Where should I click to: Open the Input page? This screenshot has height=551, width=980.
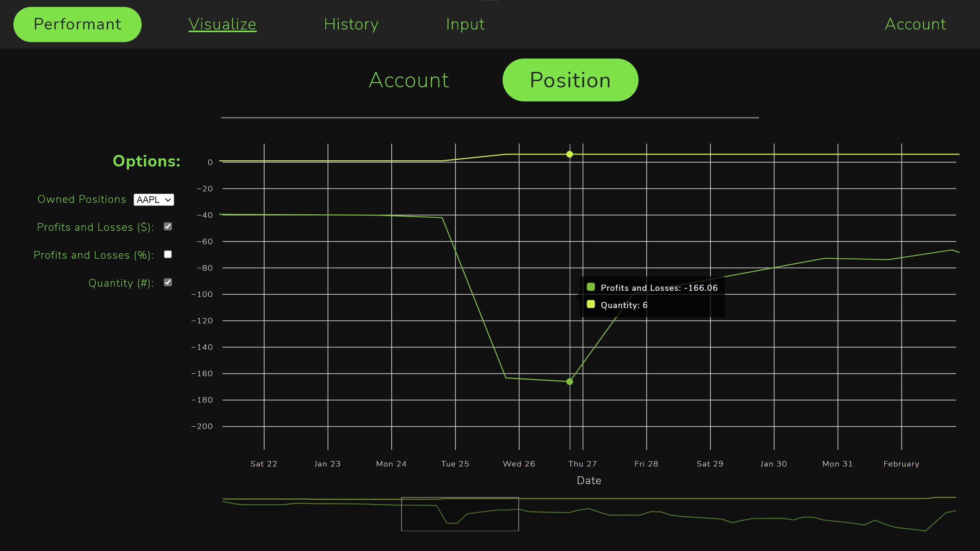coord(465,24)
